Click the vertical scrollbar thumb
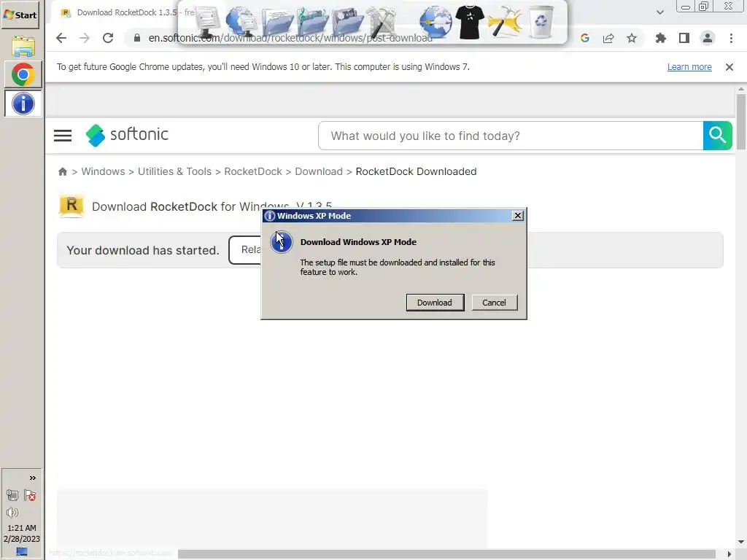The image size is (747, 560). coord(741,122)
